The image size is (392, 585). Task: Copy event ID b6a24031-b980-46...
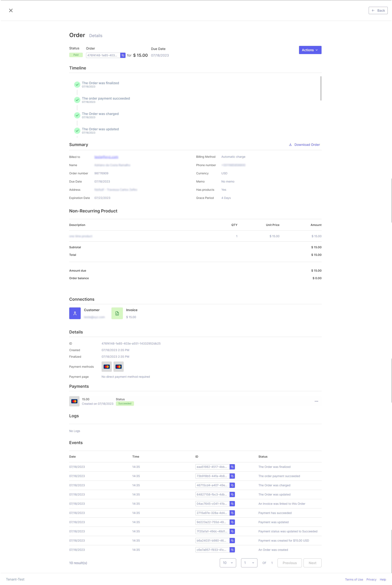pyautogui.click(x=232, y=540)
